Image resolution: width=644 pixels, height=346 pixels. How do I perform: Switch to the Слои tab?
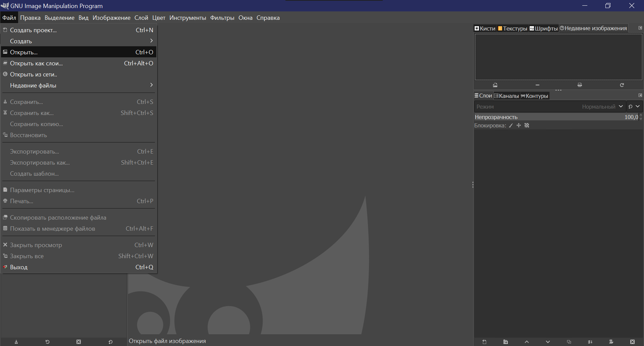[x=483, y=96]
